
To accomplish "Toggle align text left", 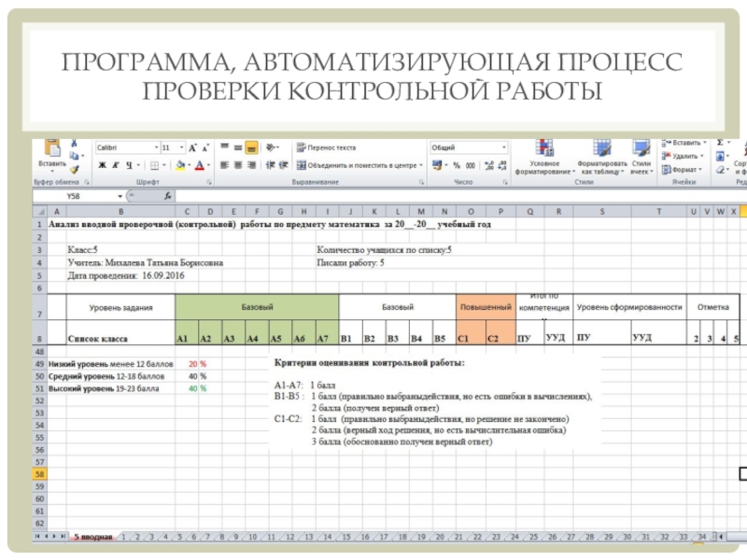I will [x=224, y=165].
